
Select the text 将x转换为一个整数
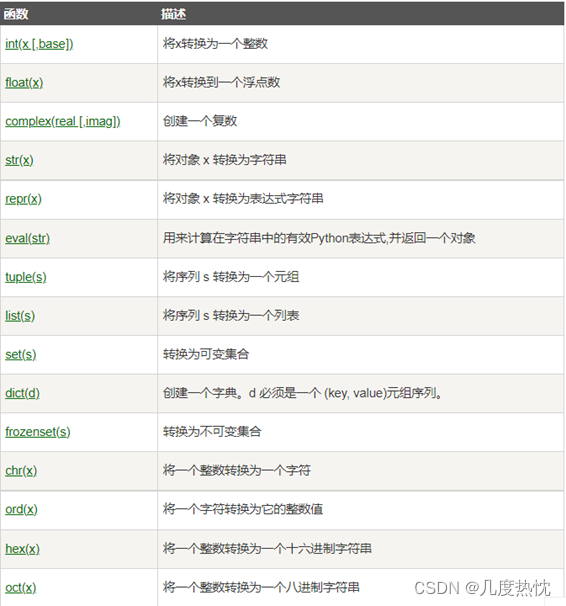point(215,44)
